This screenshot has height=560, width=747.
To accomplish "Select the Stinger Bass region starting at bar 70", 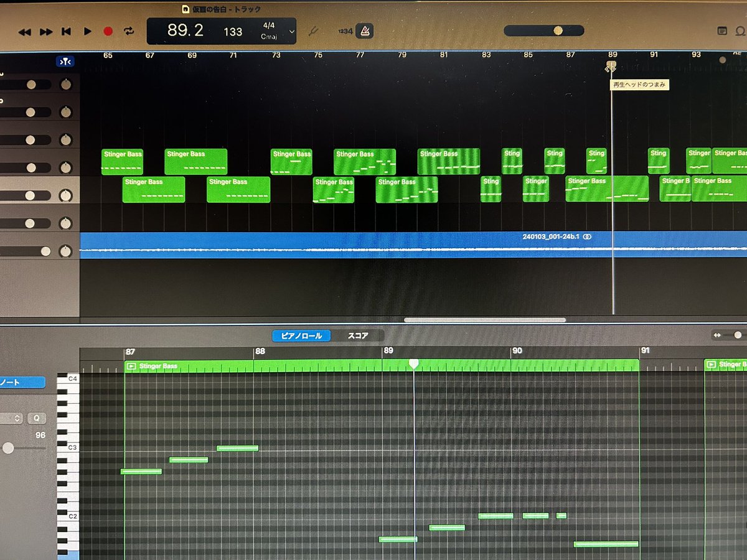I will pyautogui.click(x=238, y=190).
